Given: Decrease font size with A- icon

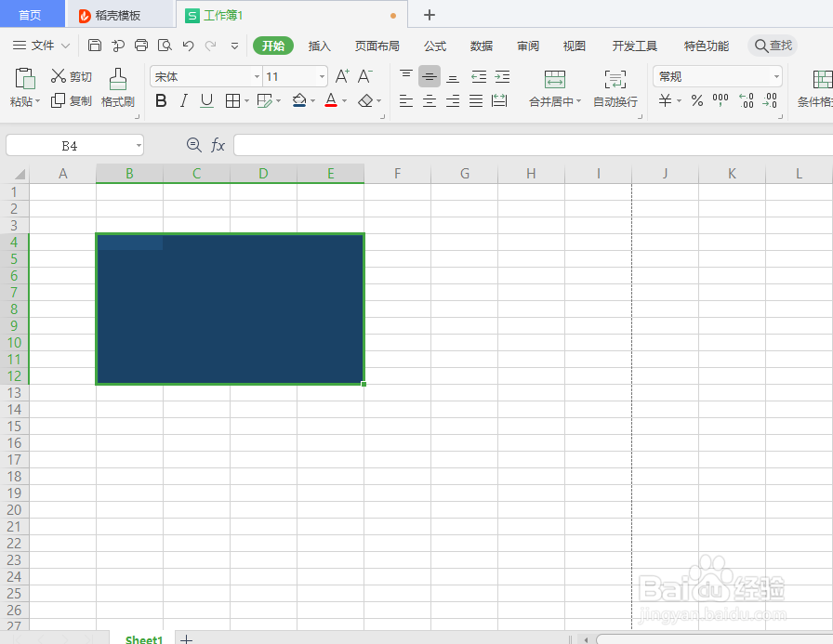Looking at the screenshot, I should pos(365,76).
